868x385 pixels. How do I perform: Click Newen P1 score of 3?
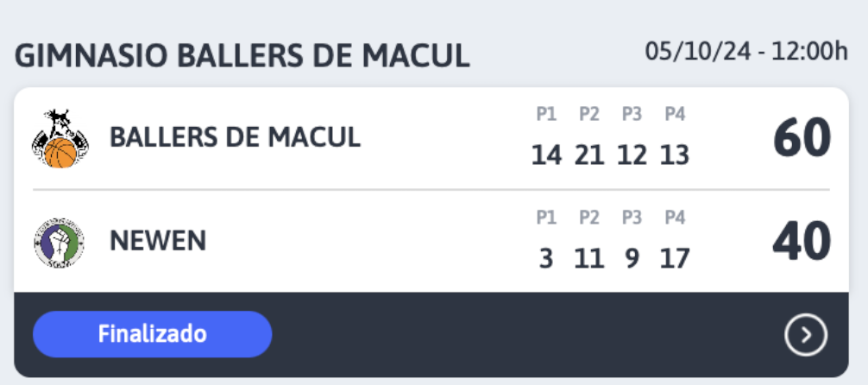coord(546,259)
